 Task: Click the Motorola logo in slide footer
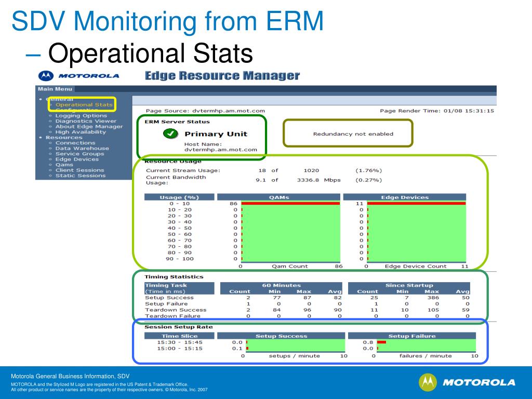[467, 382]
